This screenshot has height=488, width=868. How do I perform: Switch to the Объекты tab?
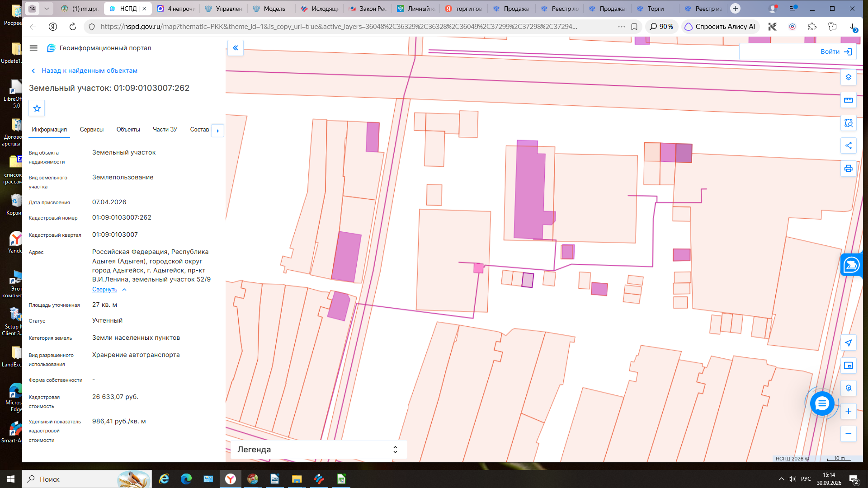click(x=128, y=130)
